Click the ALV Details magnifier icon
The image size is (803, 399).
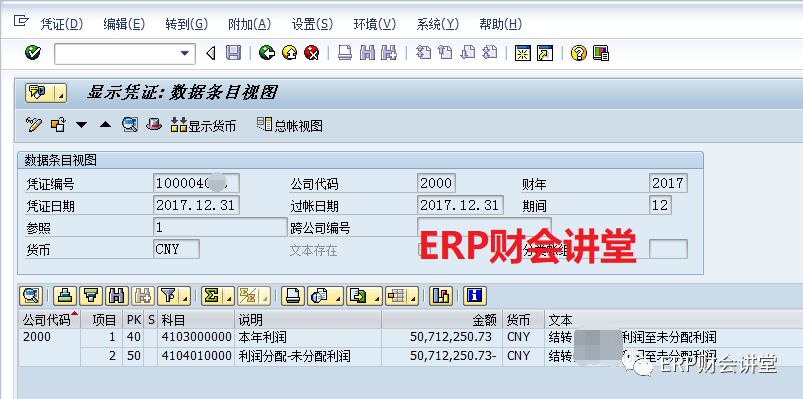tap(30, 296)
